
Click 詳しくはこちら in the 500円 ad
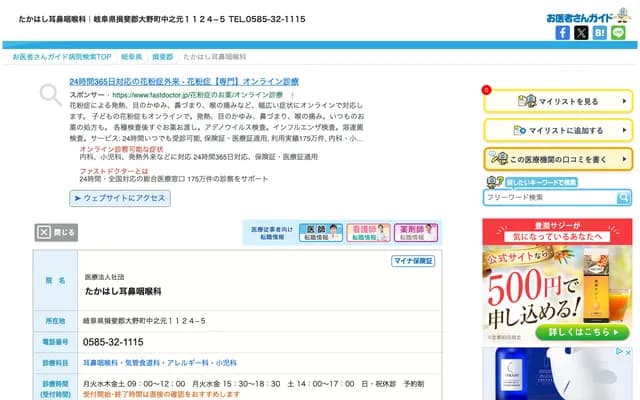point(583,332)
